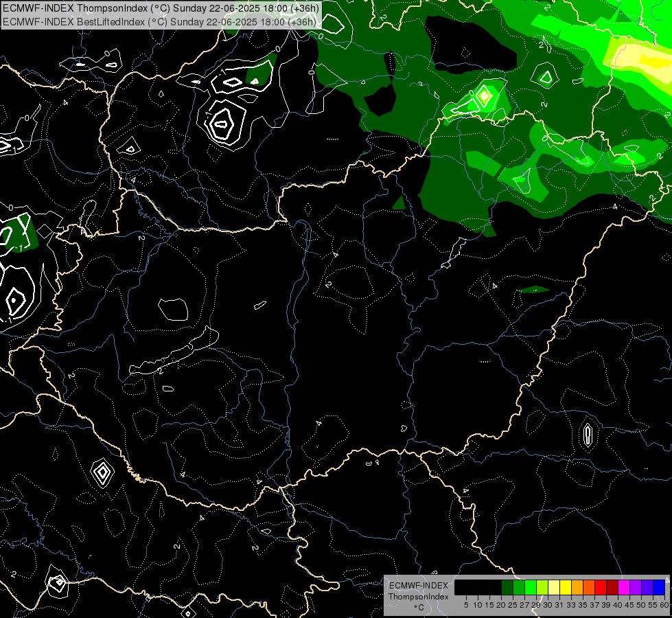Click the legend tick value '20'
This screenshot has height=618, width=672.
[501, 605]
